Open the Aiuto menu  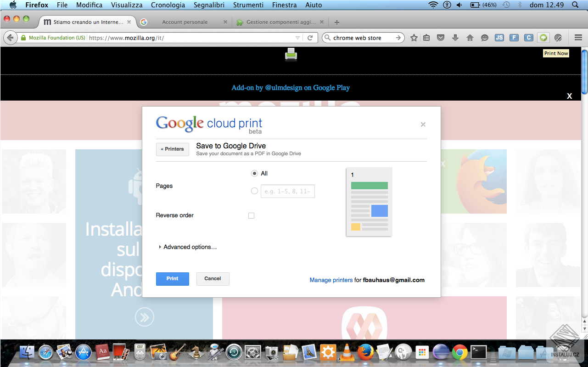click(x=314, y=5)
